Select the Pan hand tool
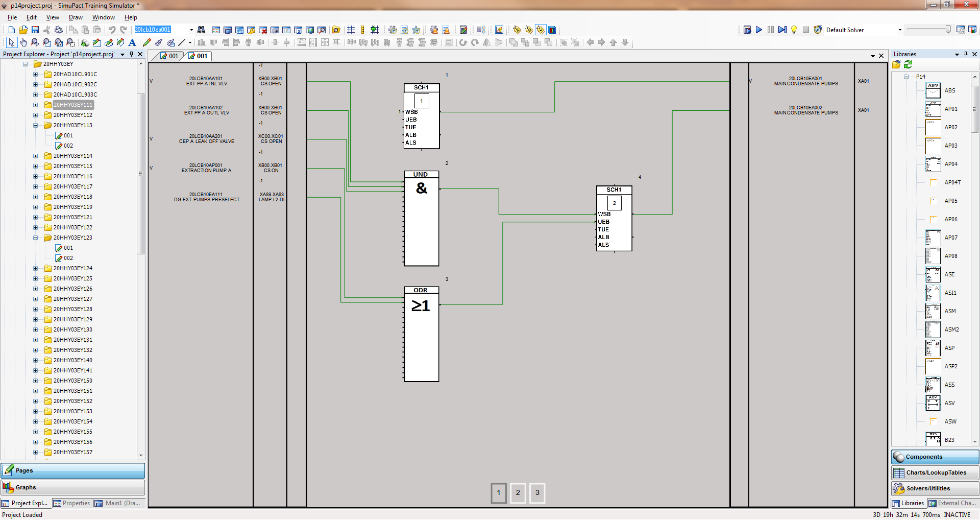The width and height of the screenshot is (980, 520). (23, 43)
